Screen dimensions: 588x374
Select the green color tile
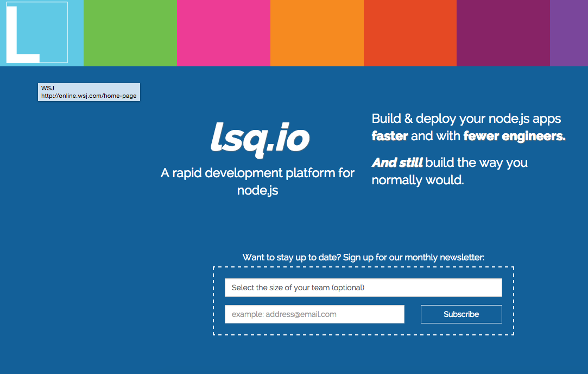pyautogui.click(x=130, y=33)
